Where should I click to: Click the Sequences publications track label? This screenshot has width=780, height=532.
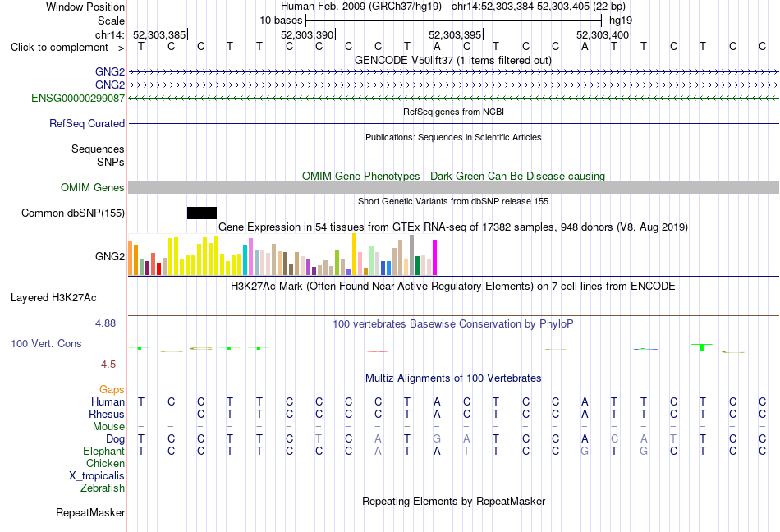point(98,149)
